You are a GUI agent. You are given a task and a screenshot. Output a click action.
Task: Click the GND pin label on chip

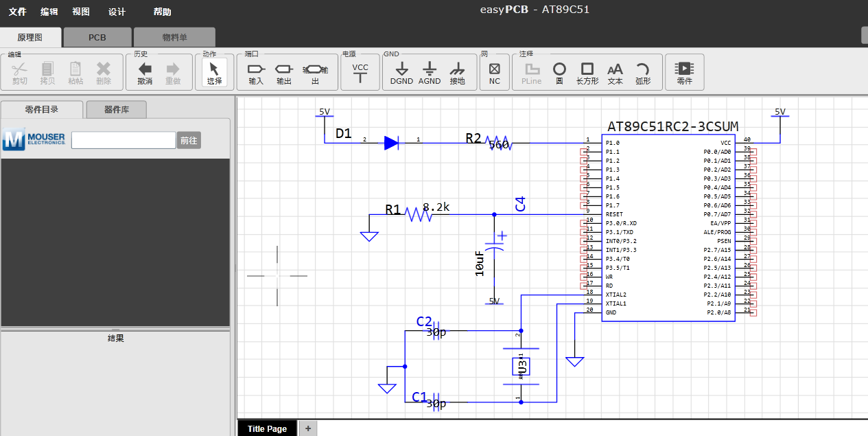coord(611,312)
